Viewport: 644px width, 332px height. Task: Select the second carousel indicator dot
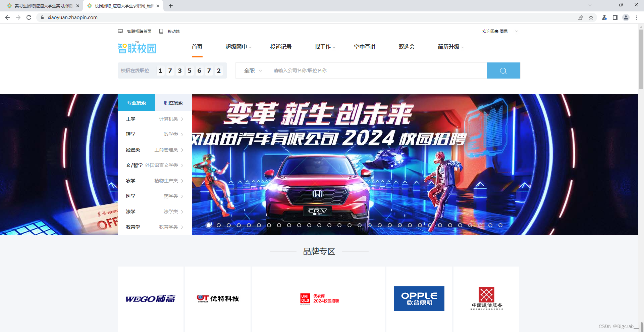(218, 226)
